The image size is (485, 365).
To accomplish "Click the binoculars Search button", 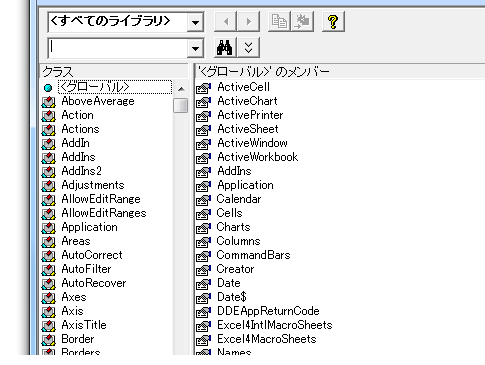I will [225, 48].
